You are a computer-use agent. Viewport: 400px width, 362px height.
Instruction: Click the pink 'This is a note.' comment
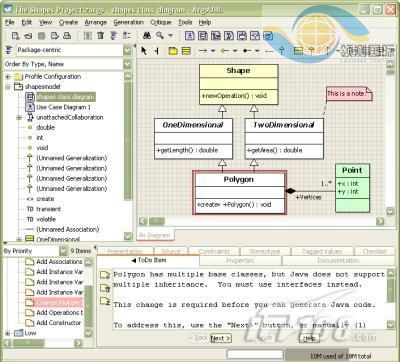(349, 94)
